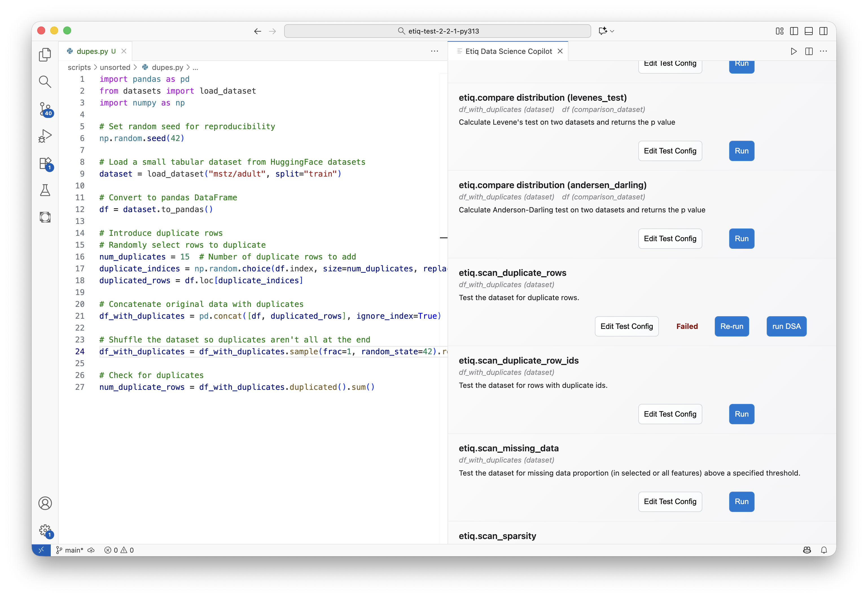868x598 pixels.
Task: Open the Extensions view
Action: tap(45, 163)
